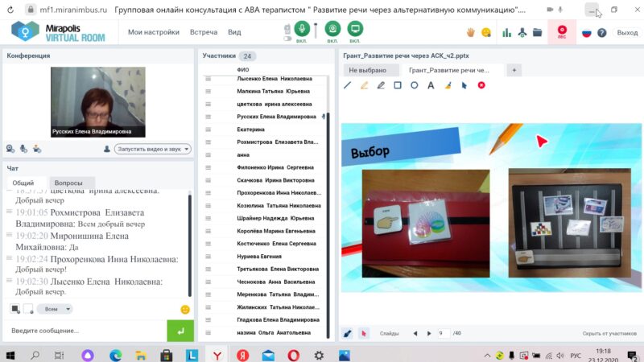Open the polls bar chart icon

coord(507,32)
